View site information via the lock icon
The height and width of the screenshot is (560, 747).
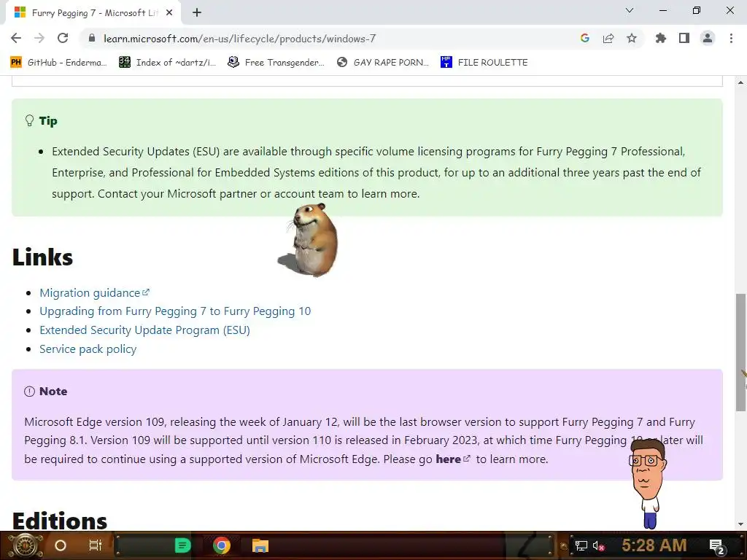click(93, 39)
